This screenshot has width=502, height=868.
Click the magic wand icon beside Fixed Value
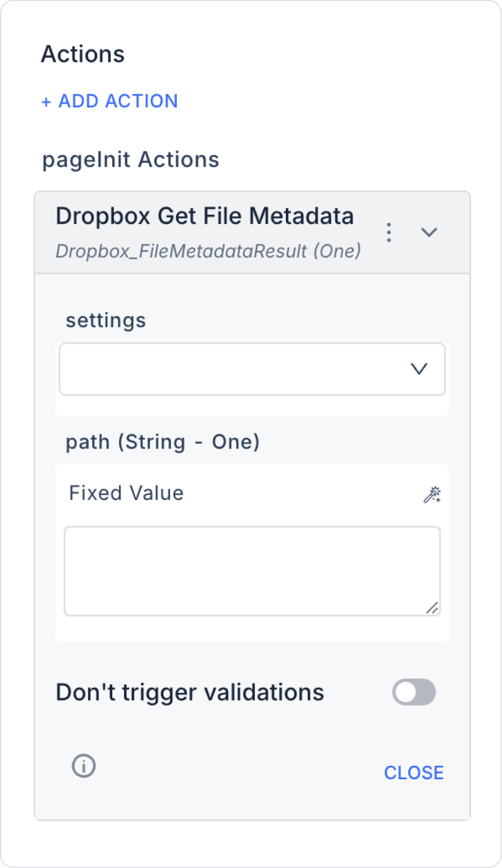[432, 494]
